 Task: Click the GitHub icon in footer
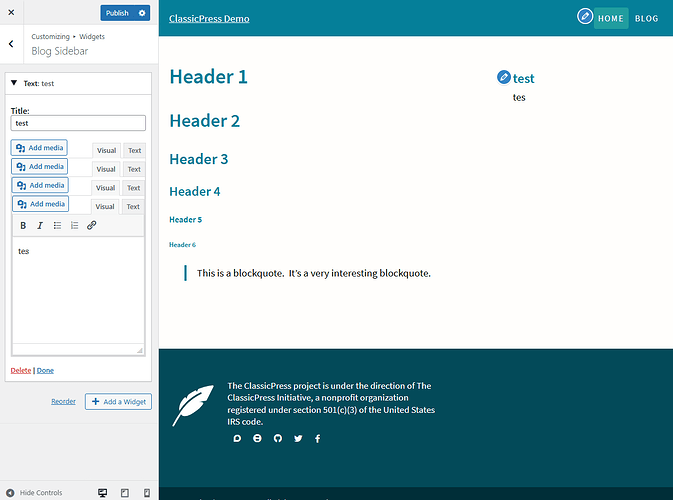[278, 439]
